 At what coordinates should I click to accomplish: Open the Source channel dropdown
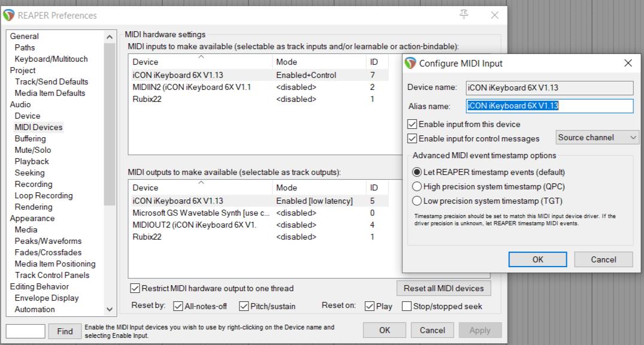click(597, 137)
